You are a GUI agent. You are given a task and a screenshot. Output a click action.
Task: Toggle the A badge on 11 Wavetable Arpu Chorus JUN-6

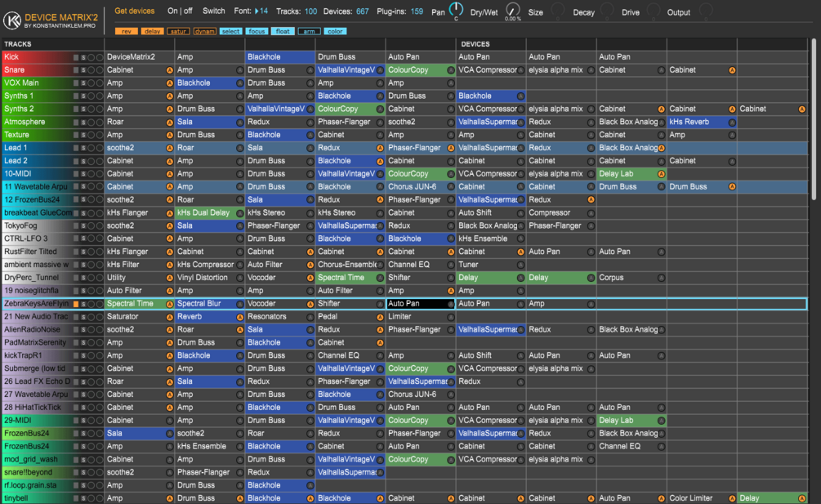click(450, 187)
